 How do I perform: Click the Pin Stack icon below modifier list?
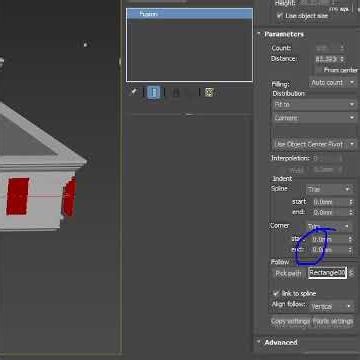pyautogui.click(x=133, y=92)
